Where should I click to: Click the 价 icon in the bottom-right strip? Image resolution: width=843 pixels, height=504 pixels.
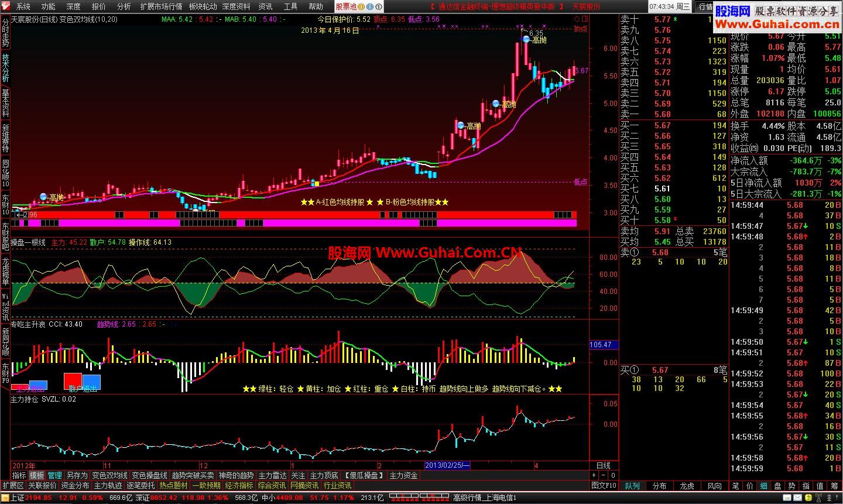coord(750,486)
